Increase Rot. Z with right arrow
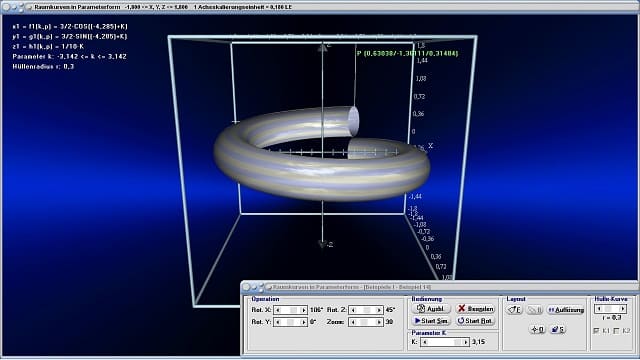640x360 pixels. (x=379, y=310)
